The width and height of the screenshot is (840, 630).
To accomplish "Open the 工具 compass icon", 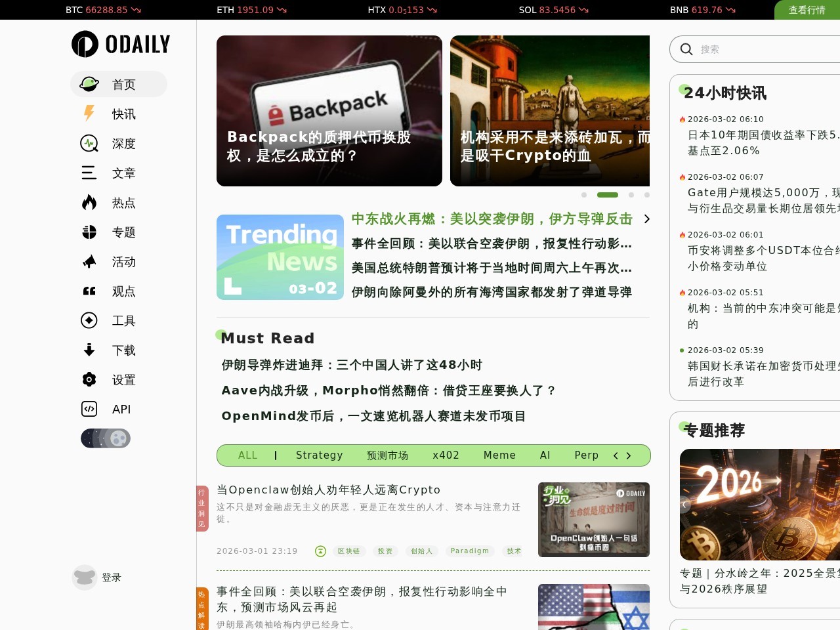I will tap(89, 320).
